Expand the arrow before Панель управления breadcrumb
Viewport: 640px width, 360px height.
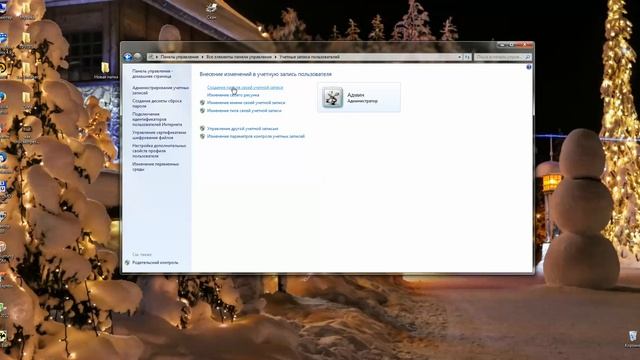click(x=157, y=57)
